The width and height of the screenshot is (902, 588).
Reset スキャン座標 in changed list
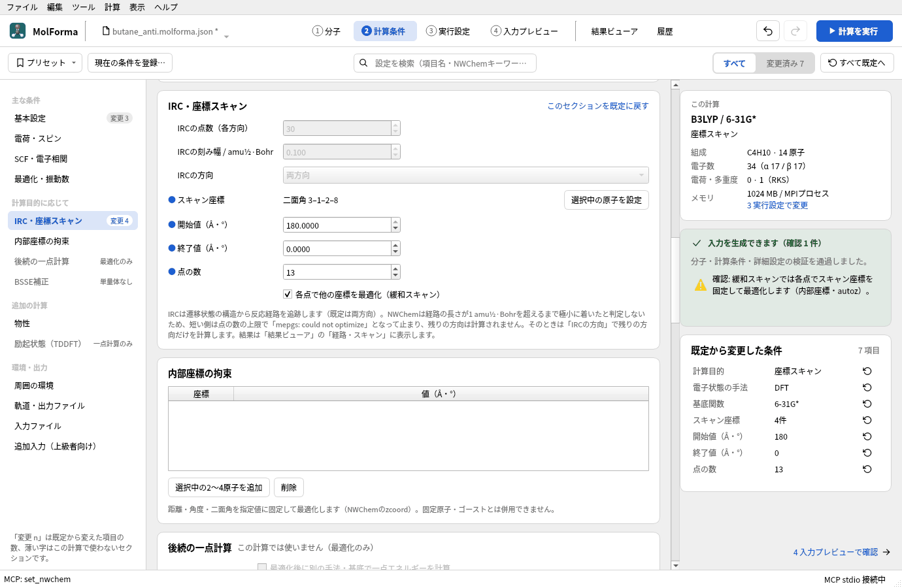tap(867, 420)
